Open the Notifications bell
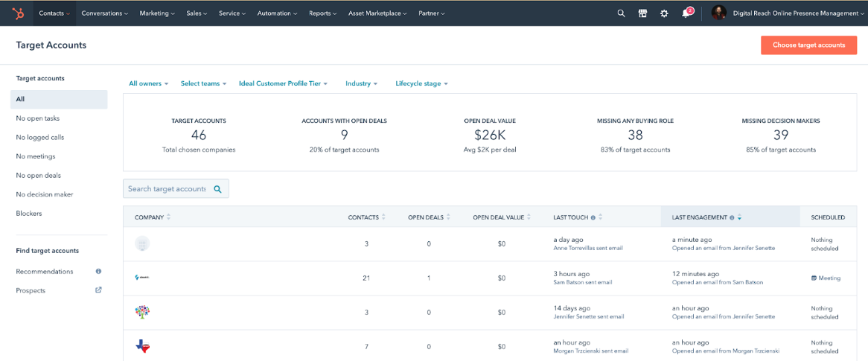The image size is (868, 361). [x=686, y=13]
